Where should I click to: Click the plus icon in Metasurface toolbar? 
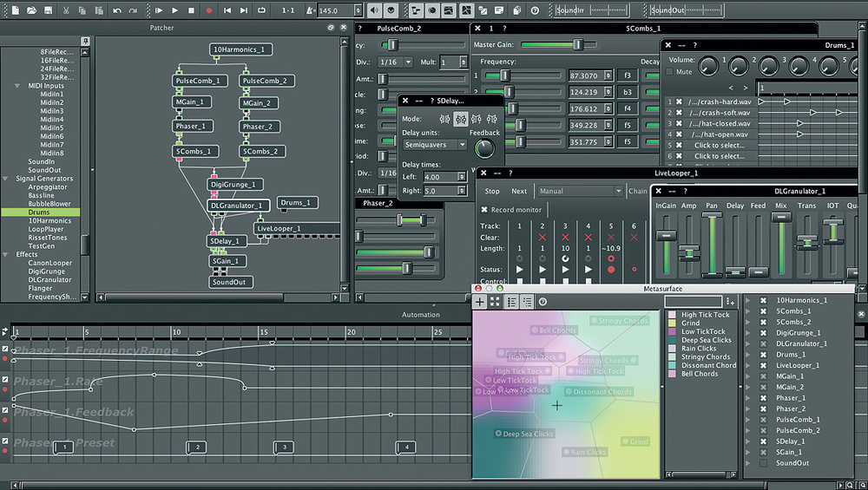click(479, 302)
